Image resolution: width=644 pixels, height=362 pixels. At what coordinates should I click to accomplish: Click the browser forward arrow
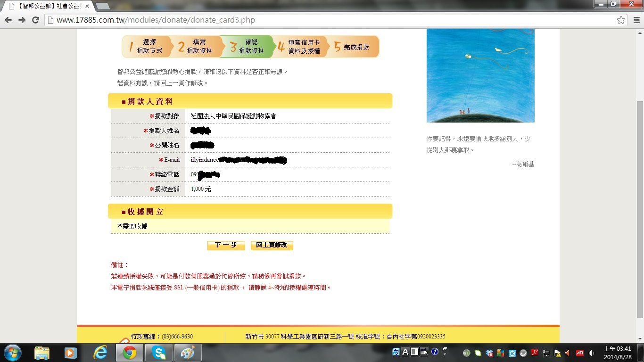click(22, 20)
